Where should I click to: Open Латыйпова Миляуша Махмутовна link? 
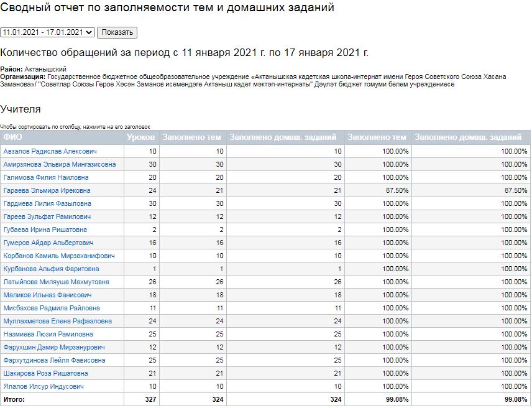point(56,282)
